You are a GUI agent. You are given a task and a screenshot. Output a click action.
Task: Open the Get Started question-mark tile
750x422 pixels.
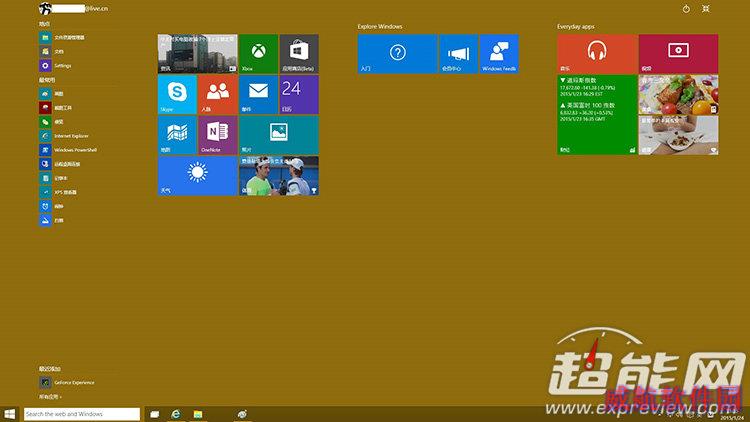tap(397, 54)
